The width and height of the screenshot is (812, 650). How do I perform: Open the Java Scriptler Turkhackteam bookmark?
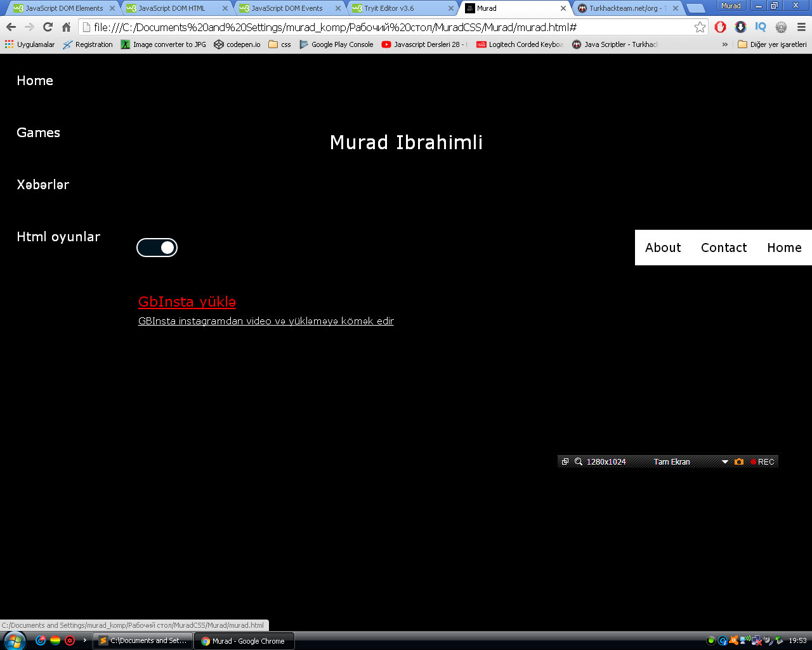pos(615,44)
